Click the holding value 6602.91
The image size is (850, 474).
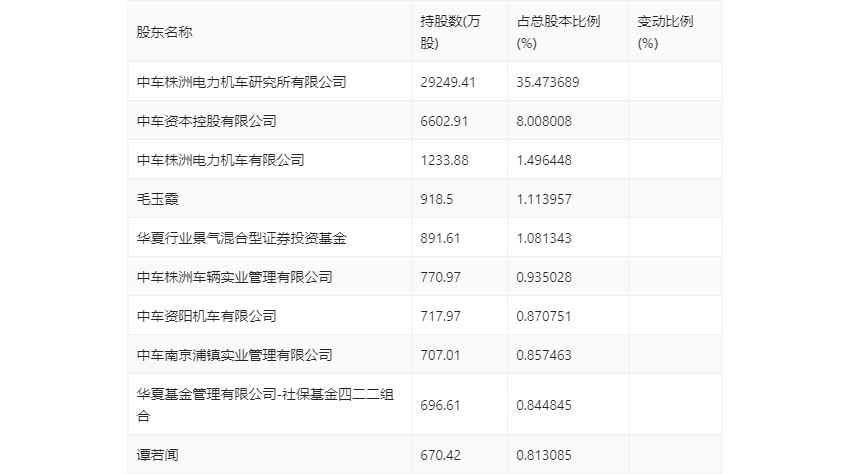tap(444, 121)
